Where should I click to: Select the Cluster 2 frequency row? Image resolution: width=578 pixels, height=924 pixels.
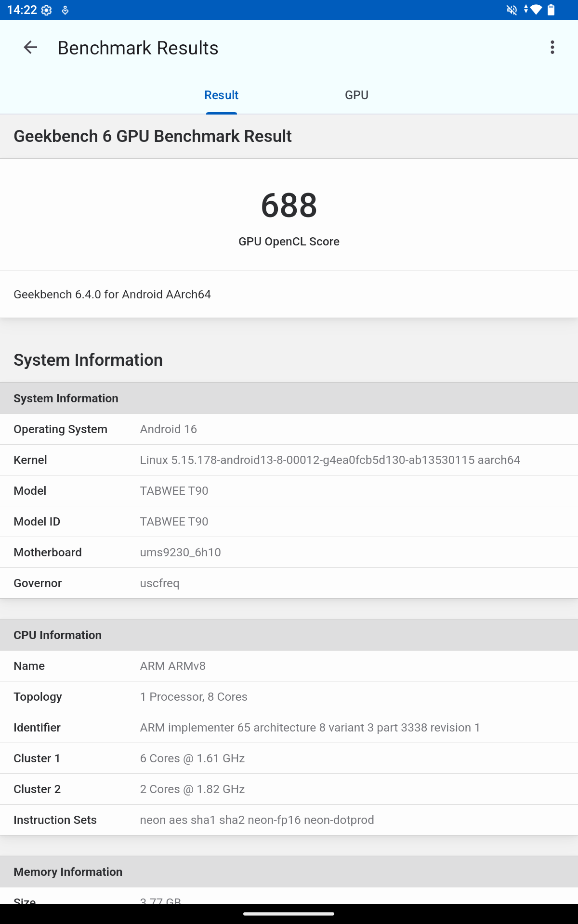289,789
